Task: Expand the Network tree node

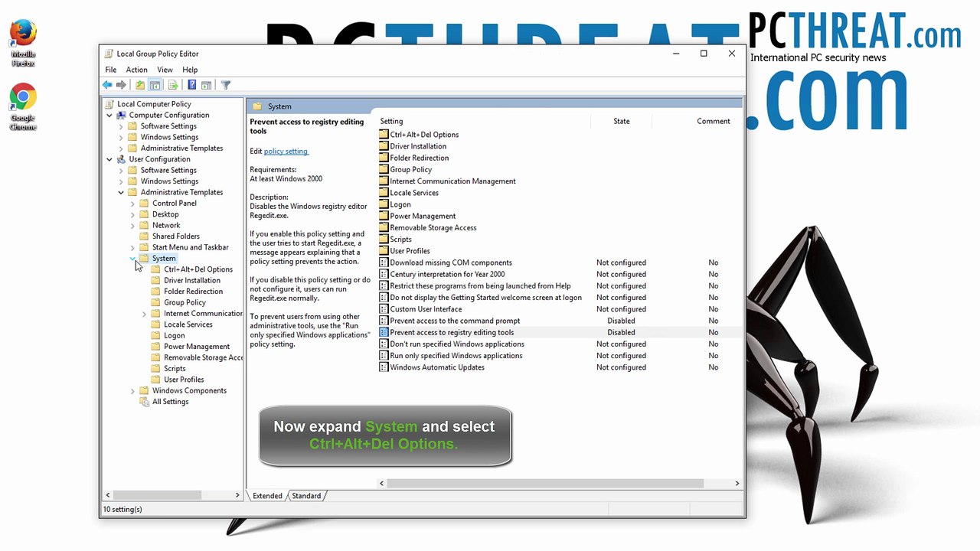Action: click(132, 226)
